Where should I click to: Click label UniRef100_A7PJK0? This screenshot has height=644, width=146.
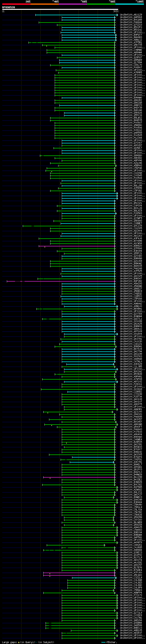click(x=131, y=573)
